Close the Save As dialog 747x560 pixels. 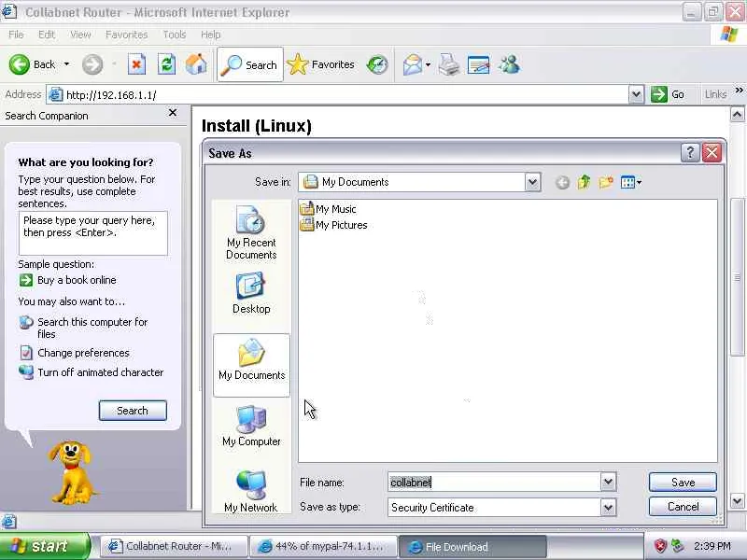[x=712, y=153]
